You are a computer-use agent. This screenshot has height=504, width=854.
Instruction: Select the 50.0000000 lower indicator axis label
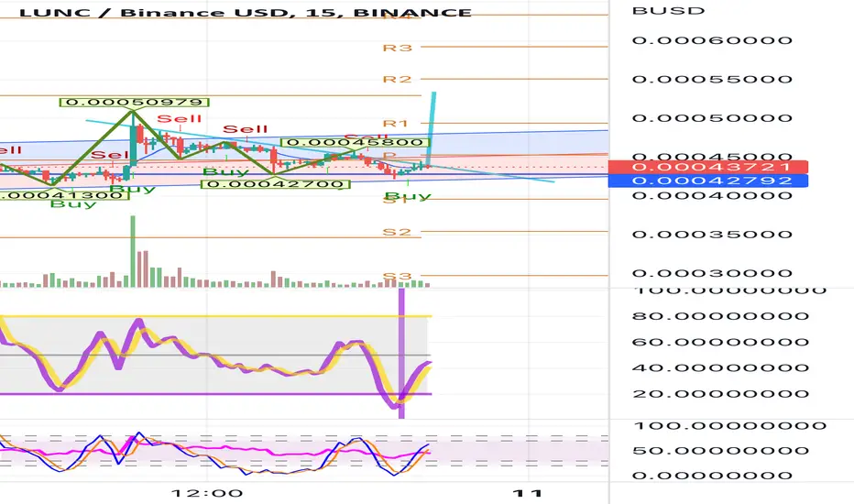coord(720,451)
